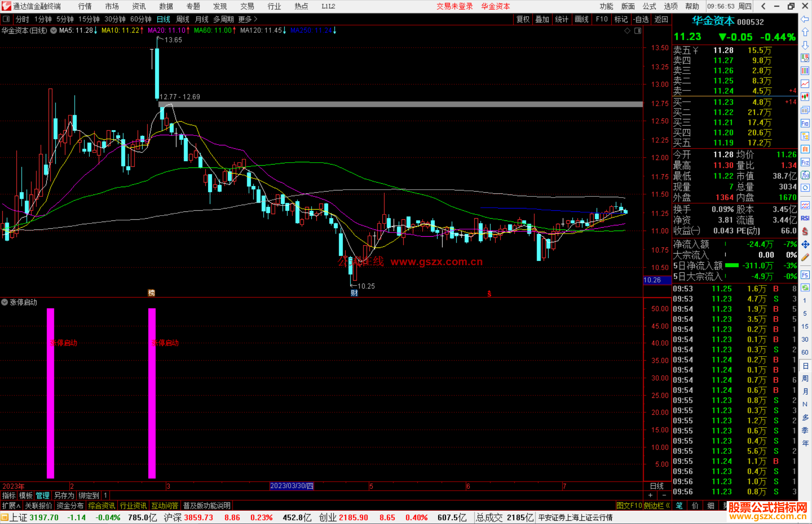The height and width of the screenshot is (524, 812).
Task: Toggle the round icon beside 涨停启动 indicator
Action: pos(5,302)
